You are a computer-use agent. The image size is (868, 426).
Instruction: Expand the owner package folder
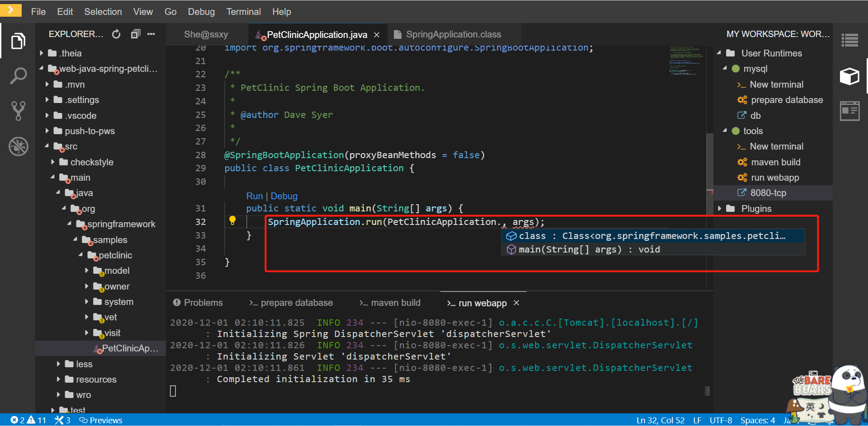click(87, 286)
